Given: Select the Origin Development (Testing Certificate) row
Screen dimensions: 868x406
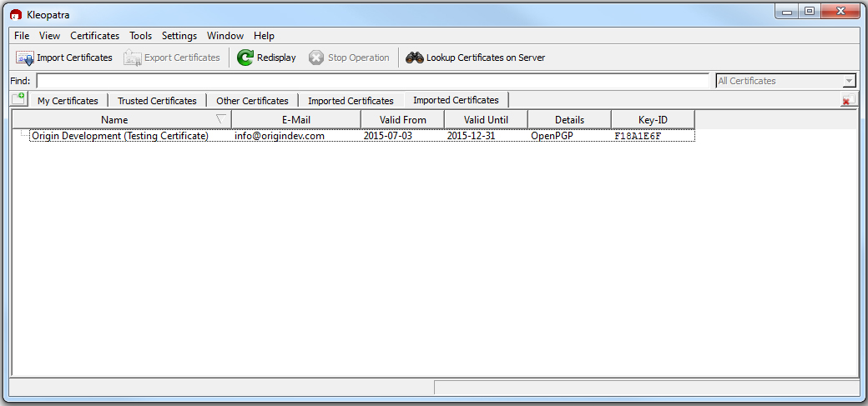Looking at the screenshot, I should coord(362,136).
